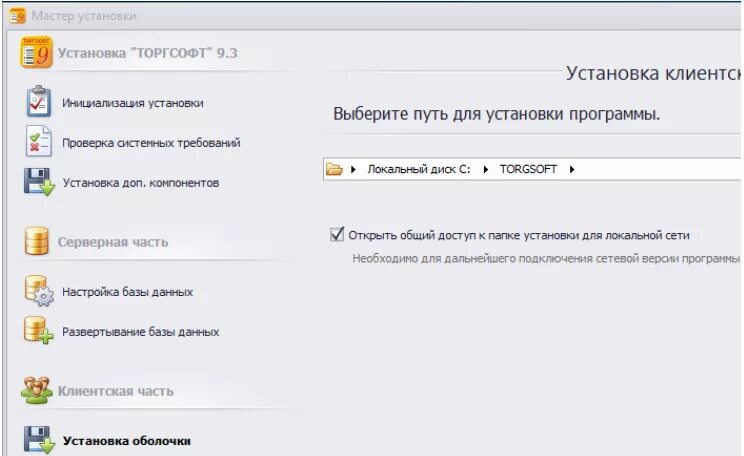Screen dimensions: 744x456
Task: Select the Установка доп. компонентов step
Action: (141, 183)
